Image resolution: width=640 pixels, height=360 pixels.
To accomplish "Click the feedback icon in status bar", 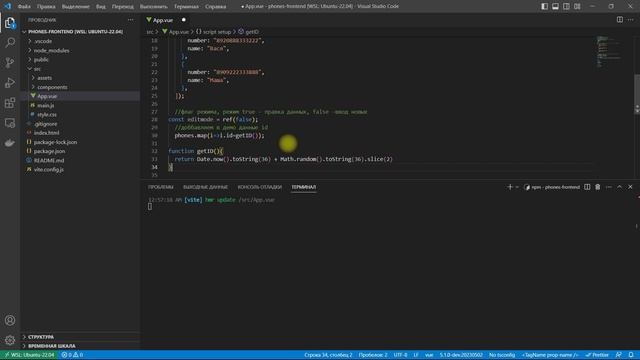I will coord(619,355).
